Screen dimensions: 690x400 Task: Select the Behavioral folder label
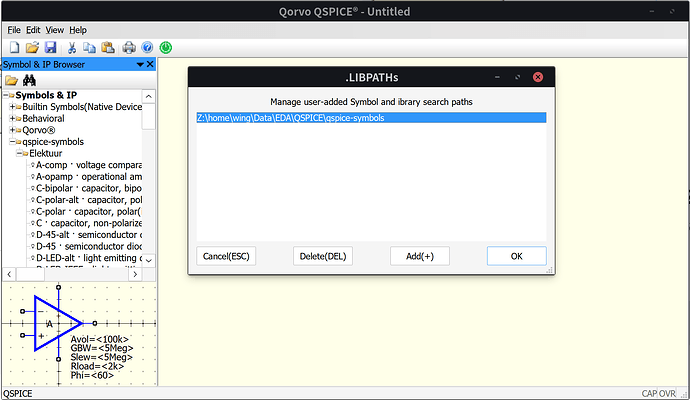(43, 118)
